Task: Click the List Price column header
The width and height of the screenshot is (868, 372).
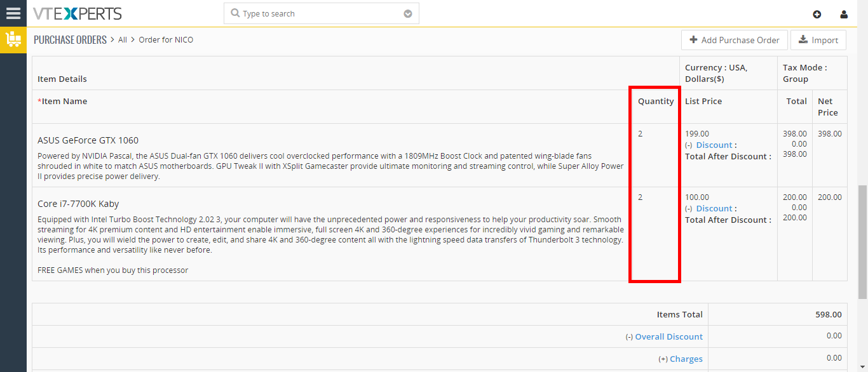Action: [x=703, y=101]
